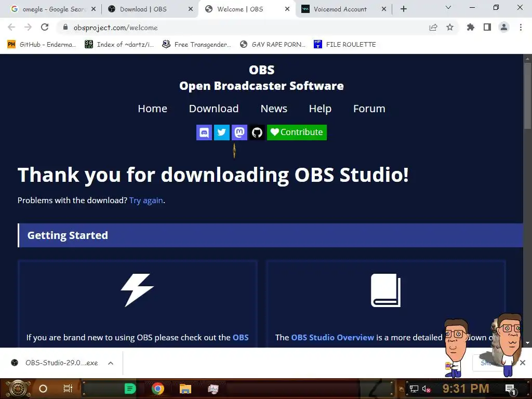532x399 pixels.
Task: Click the network icon in system tray
Action: (x=414, y=389)
